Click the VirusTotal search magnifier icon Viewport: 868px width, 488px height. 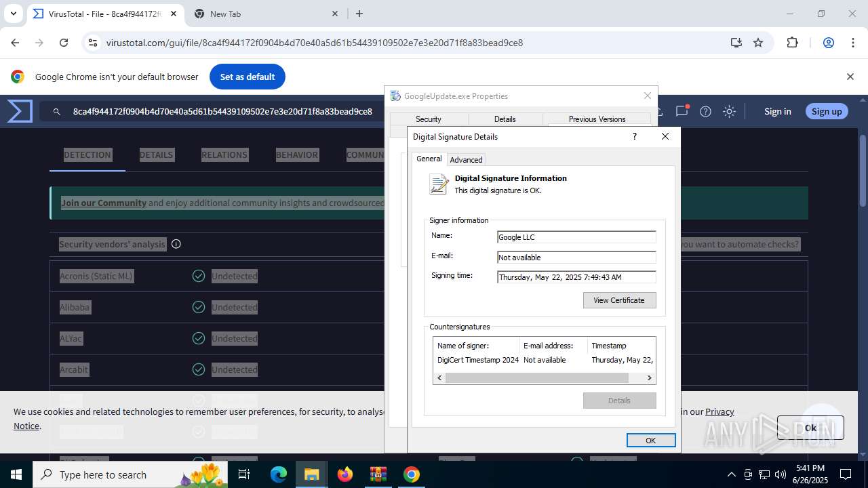57,111
